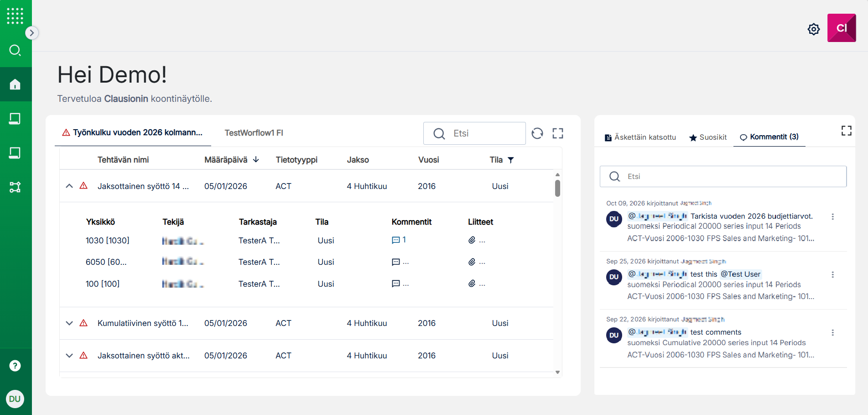Open the app launcher grid icon
Viewport: 868px width, 415px height.
15,16
